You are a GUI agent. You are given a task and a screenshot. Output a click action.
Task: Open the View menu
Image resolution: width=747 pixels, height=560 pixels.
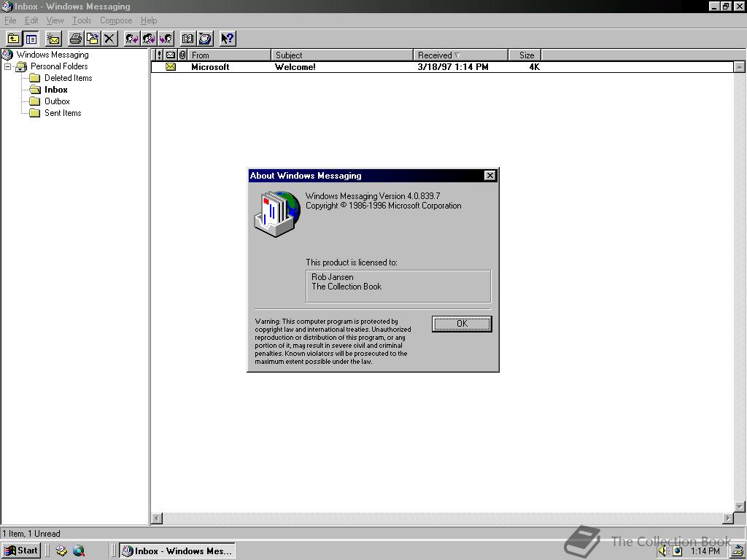point(55,20)
